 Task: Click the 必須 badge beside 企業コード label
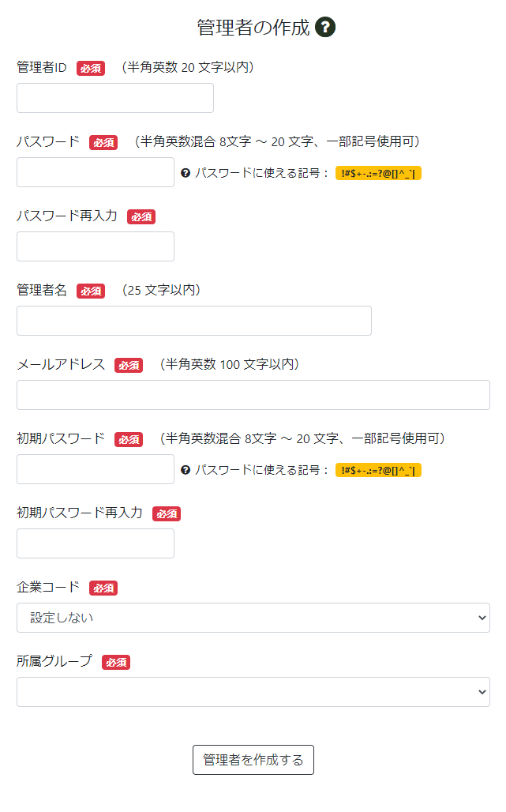(103, 588)
